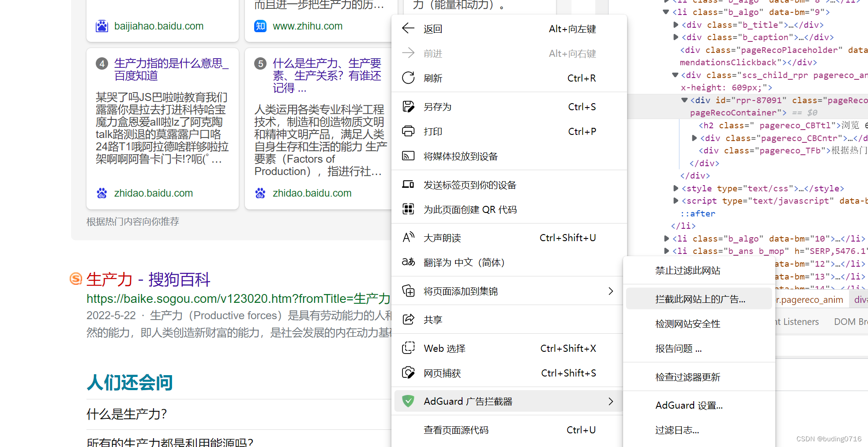Select 检查过滤器更新 submenu item
This screenshot has width=868, height=447.
click(699, 377)
